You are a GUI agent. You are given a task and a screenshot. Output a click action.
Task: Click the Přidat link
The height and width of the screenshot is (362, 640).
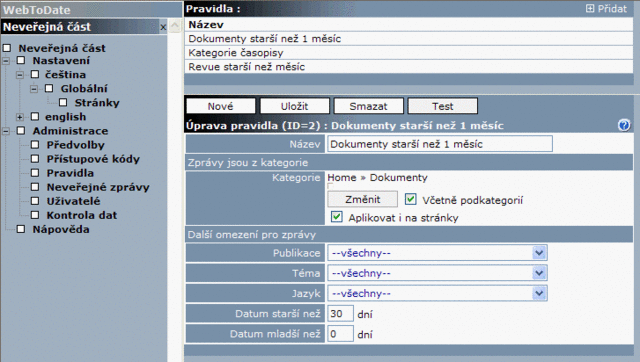(x=612, y=9)
